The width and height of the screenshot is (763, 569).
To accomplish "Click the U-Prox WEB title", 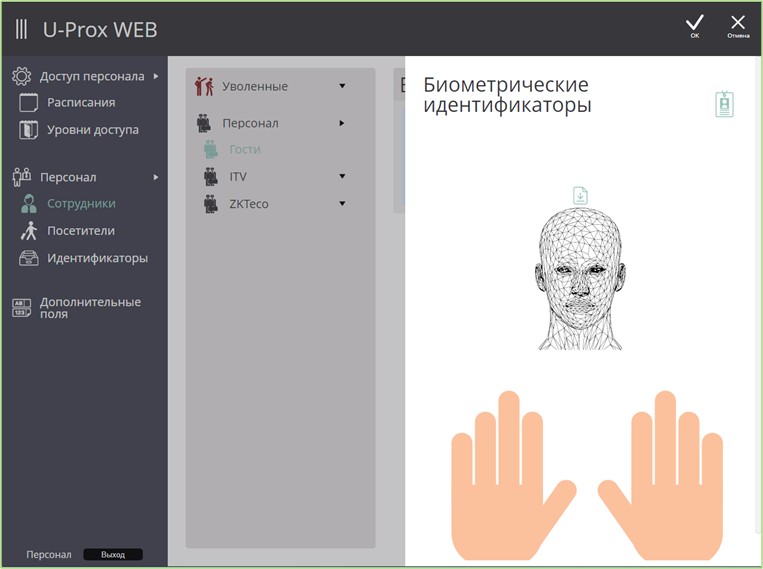I will point(100,30).
